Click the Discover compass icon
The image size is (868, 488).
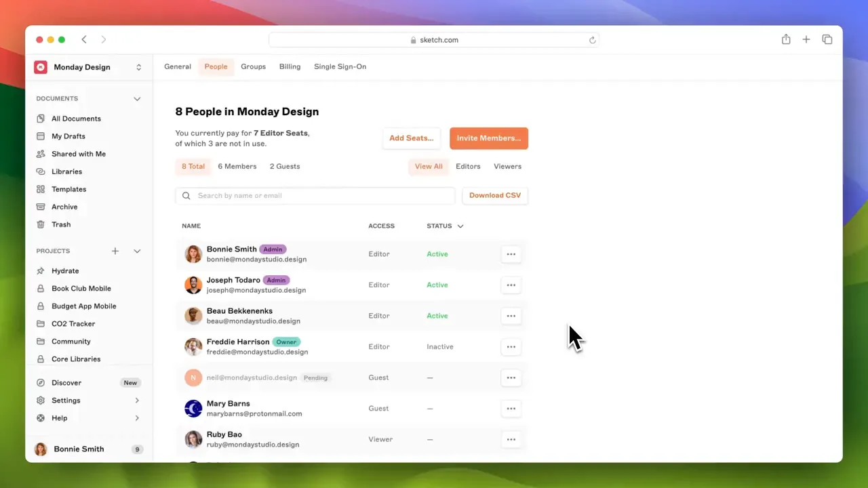point(41,383)
